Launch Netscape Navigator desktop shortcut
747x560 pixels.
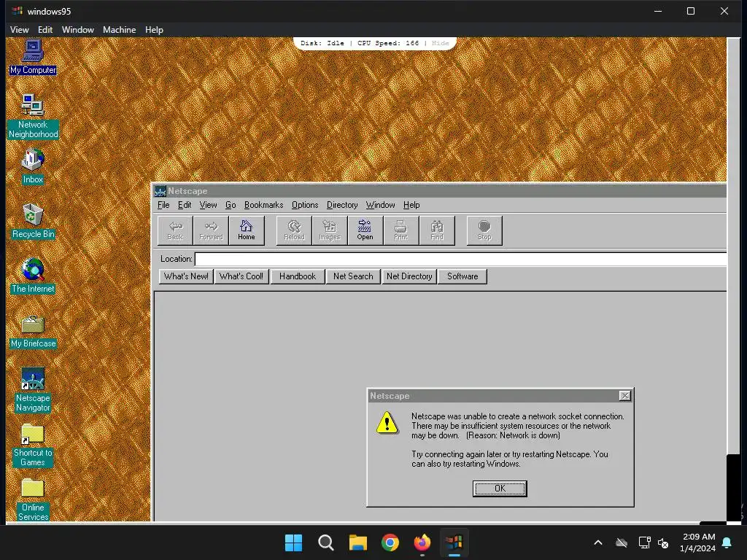coord(33,389)
